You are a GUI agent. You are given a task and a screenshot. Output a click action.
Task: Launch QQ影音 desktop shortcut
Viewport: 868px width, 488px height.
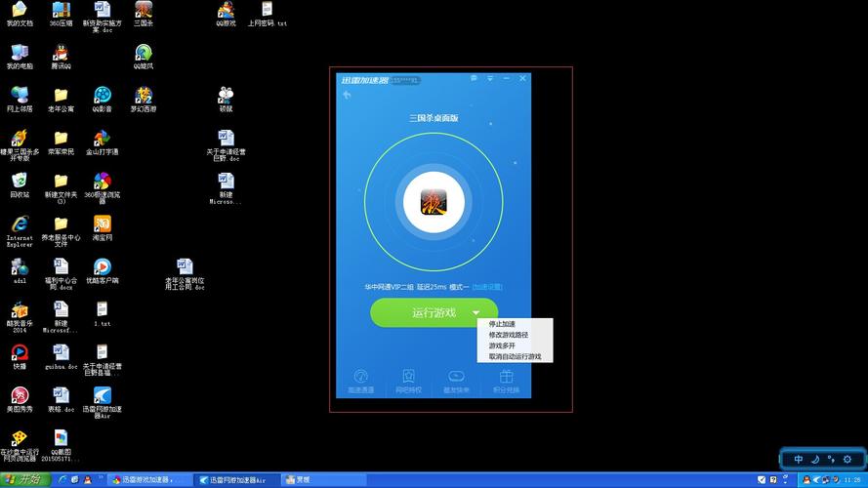pyautogui.click(x=102, y=100)
